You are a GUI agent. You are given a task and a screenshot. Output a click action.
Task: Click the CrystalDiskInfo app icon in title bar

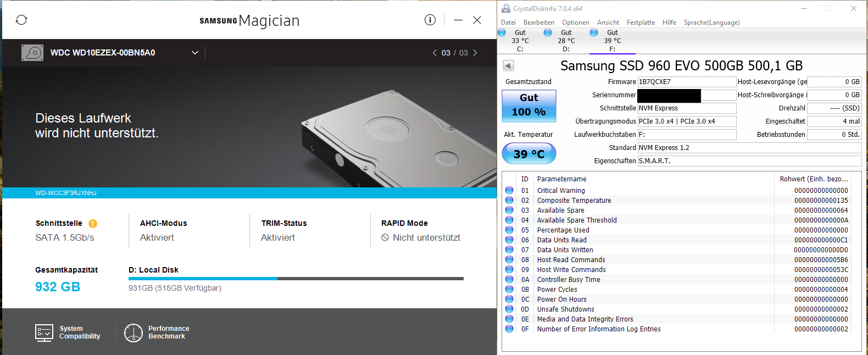click(506, 8)
